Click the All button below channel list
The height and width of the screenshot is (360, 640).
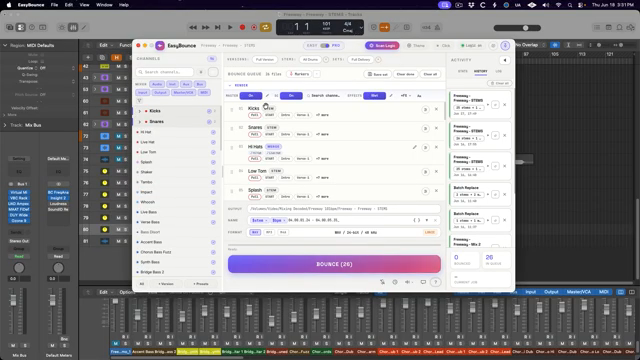point(142,284)
